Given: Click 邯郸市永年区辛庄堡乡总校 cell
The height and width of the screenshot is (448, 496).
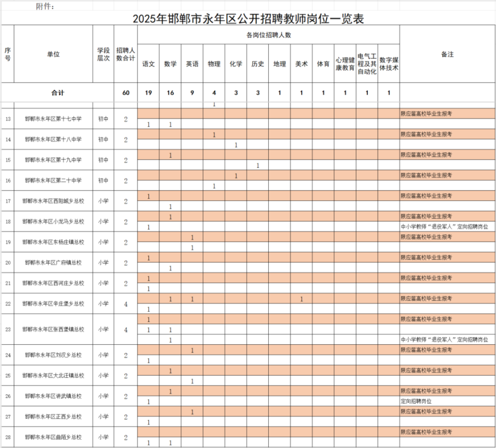Looking at the screenshot, I should click(53, 303).
